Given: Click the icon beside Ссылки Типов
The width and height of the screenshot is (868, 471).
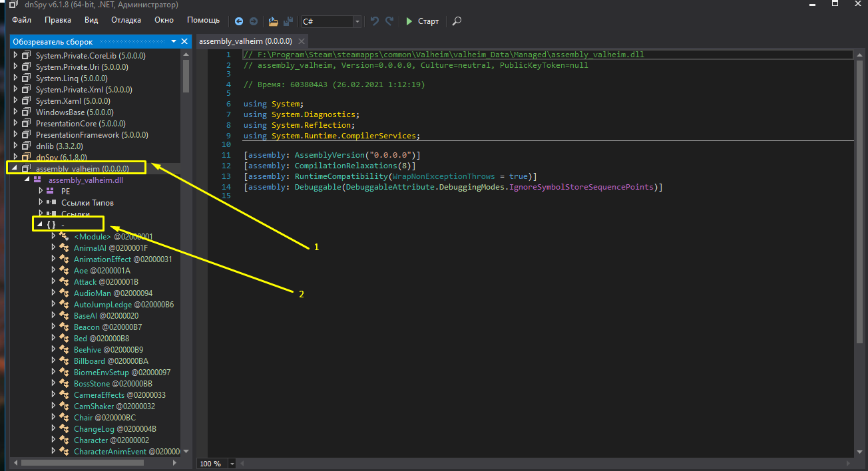Looking at the screenshot, I should [x=51, y=202].
